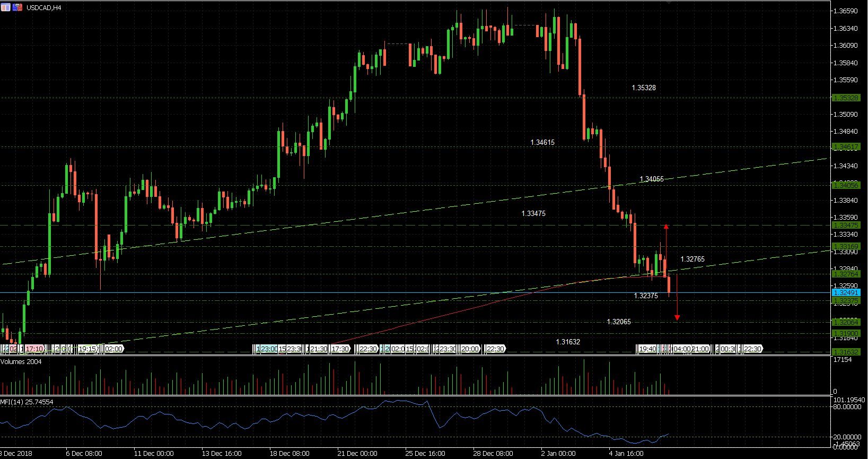Click the 1.33840 price scale value
This screenshot has height=459, width=868.
click(x=846, y=200)
